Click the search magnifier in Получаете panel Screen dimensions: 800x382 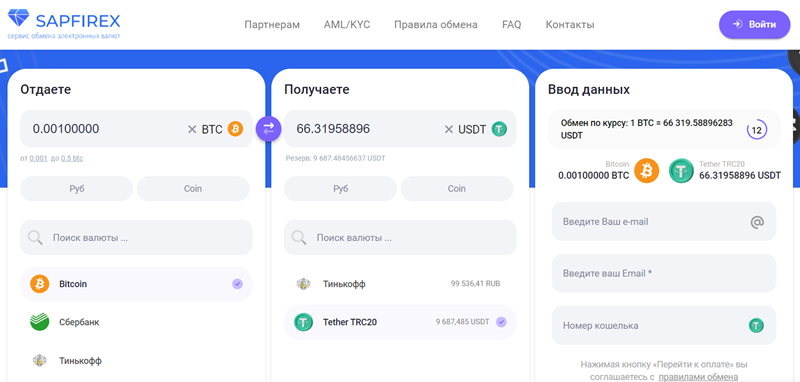[299, 237]
